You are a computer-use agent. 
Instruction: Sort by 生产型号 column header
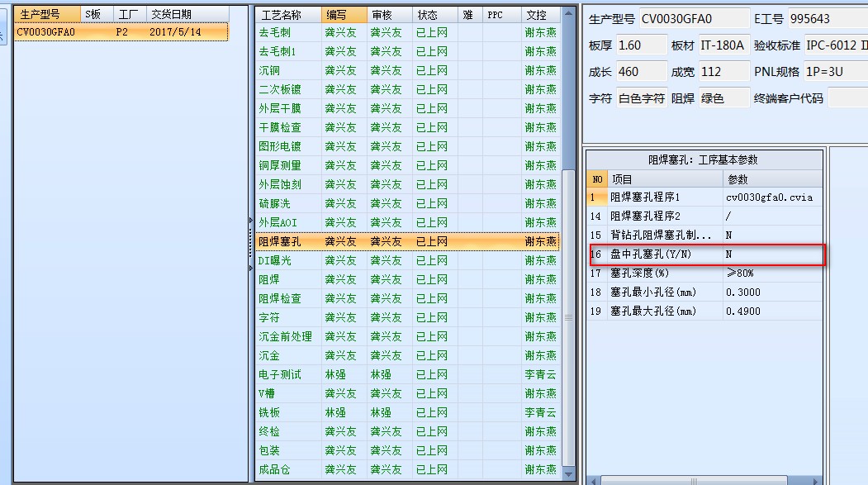[x=48, y=14]
